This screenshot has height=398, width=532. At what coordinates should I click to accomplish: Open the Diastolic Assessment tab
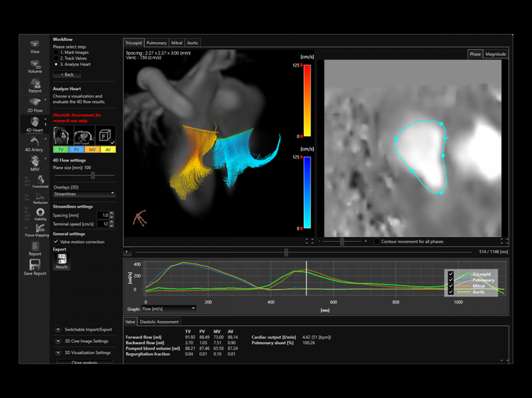point(159,322)
